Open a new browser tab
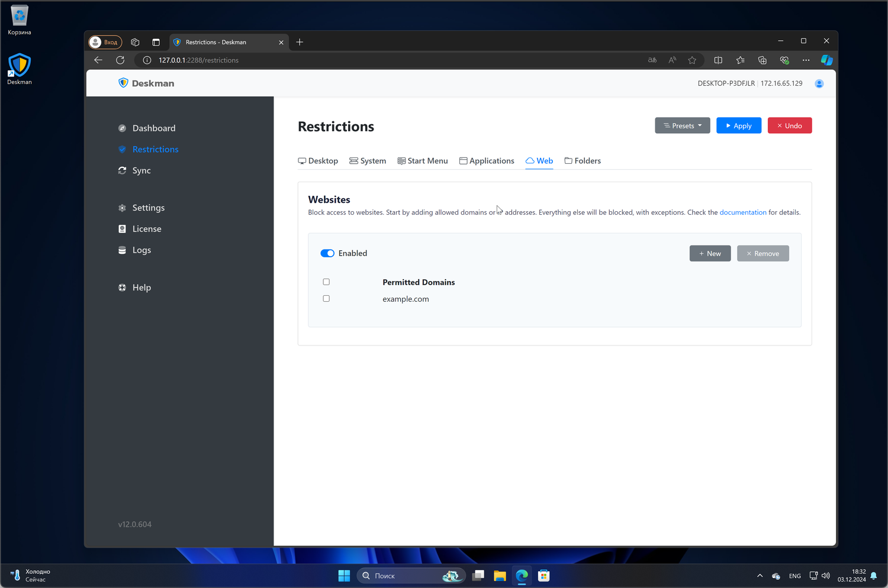The height and width of the screenshot is (588, 888). [300, 42]
